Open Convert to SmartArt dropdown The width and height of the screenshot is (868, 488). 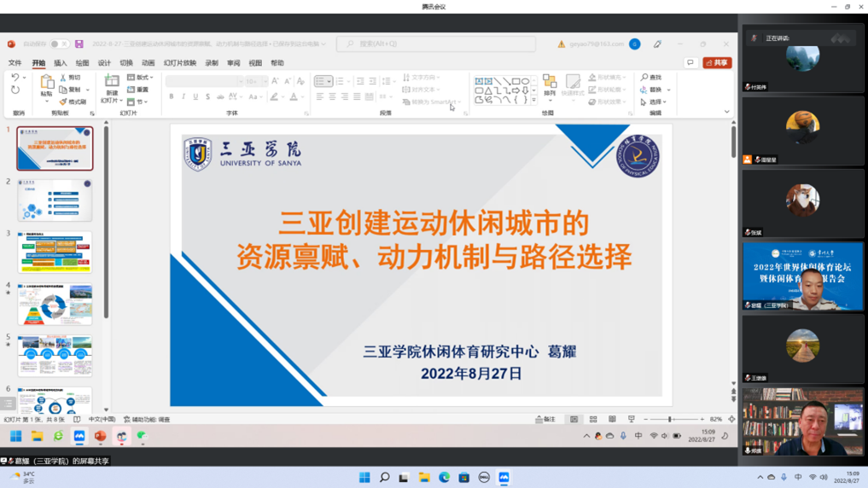432,102
